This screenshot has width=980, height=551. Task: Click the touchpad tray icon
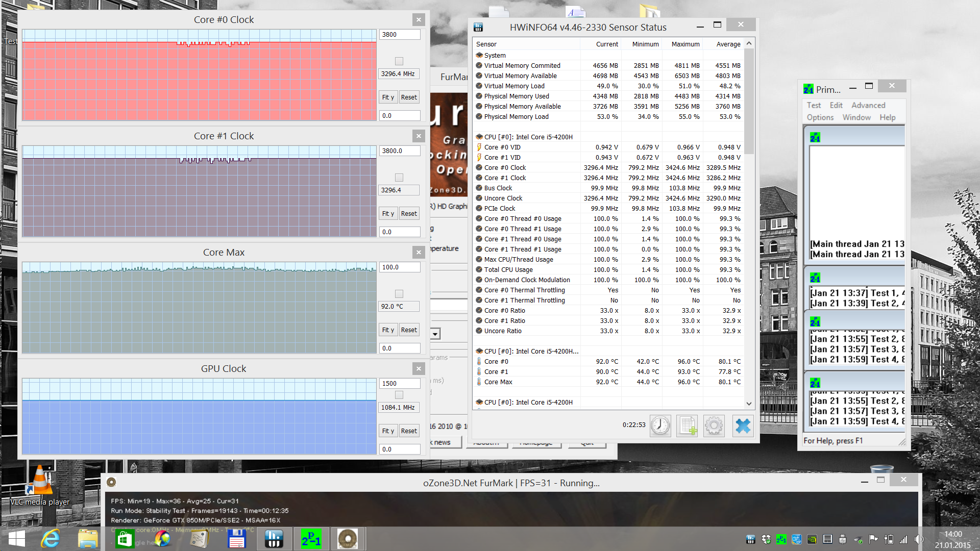pos(827,539)
